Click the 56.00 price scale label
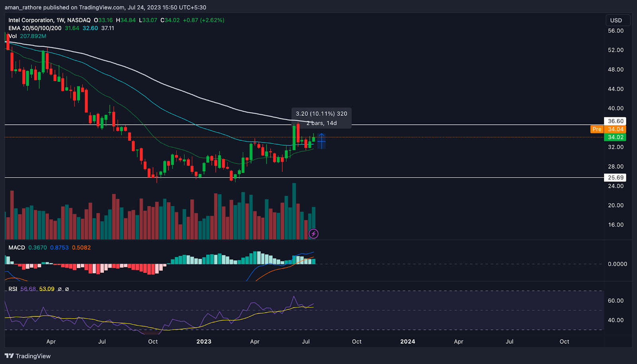Image resolution: width=637 pixels, height=364 pixels. 616,31
